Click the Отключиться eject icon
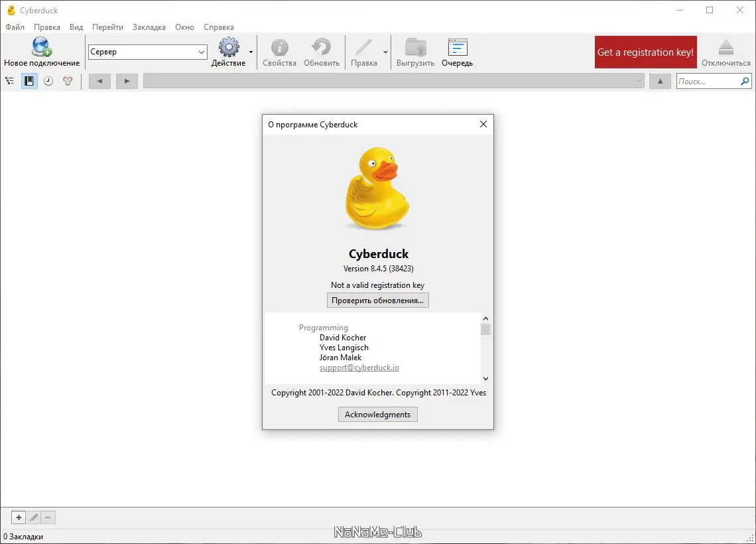This screenshot has height=544, width=756. click(725, 47)
